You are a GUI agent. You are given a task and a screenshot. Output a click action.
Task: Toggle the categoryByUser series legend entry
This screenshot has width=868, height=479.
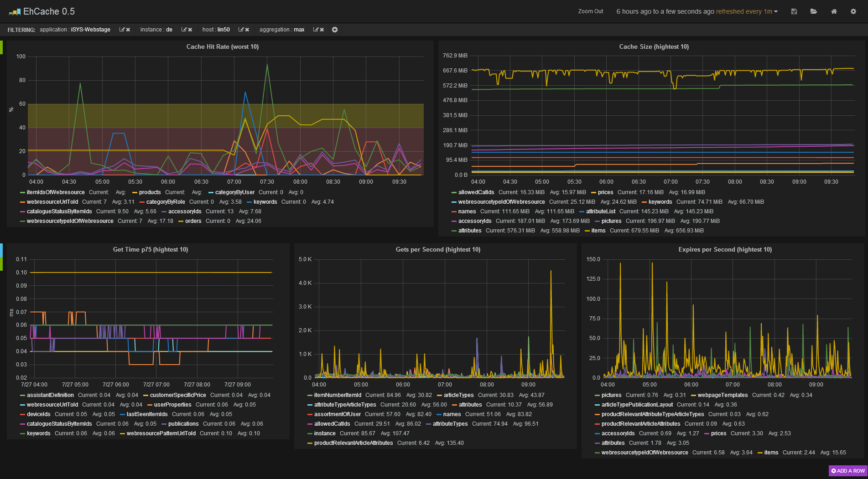click(235, 192)
